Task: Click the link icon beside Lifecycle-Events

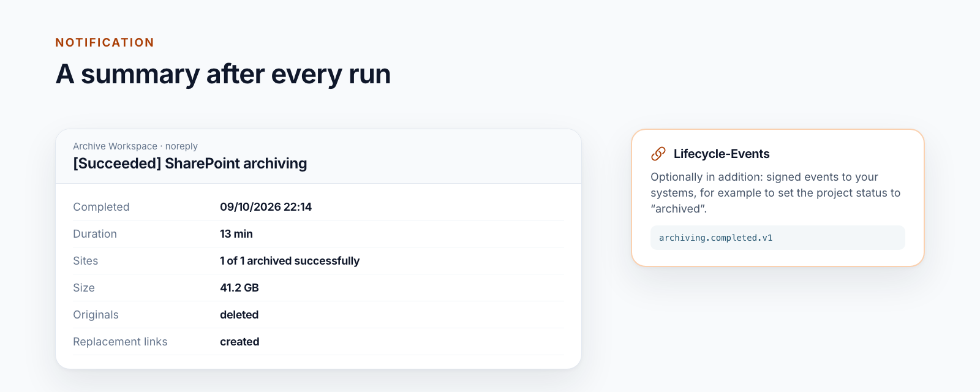Action: tap(658, 154)
